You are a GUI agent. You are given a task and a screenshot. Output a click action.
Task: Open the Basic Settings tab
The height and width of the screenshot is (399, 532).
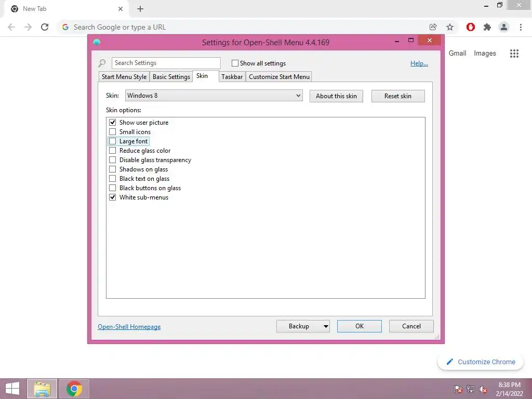(x=171, y=77)
